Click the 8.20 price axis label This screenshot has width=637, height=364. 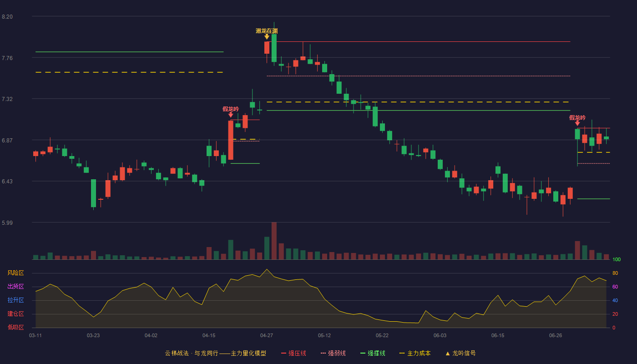coord(7,17)
